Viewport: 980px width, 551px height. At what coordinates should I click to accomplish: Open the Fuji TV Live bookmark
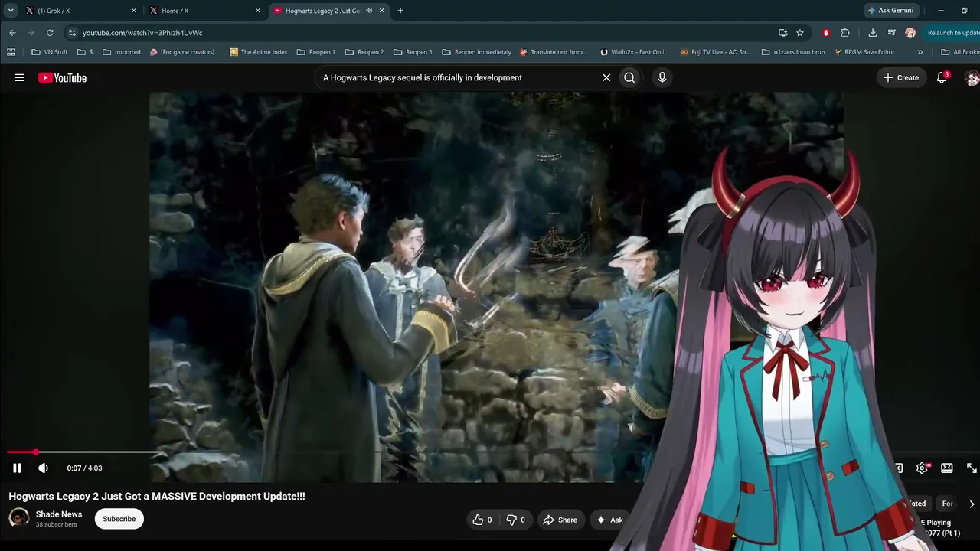tap(716, 52)
